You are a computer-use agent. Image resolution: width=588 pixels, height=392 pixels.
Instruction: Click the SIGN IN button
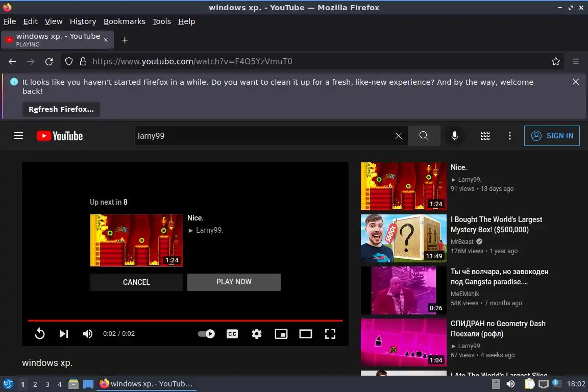pyautogui.click(x=552, y=136)
